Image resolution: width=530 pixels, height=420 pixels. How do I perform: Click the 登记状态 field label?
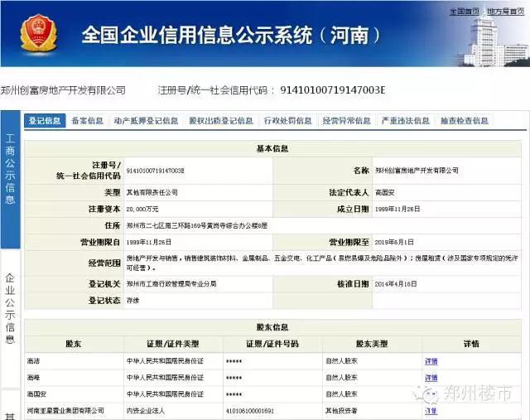tap(104, 300)
